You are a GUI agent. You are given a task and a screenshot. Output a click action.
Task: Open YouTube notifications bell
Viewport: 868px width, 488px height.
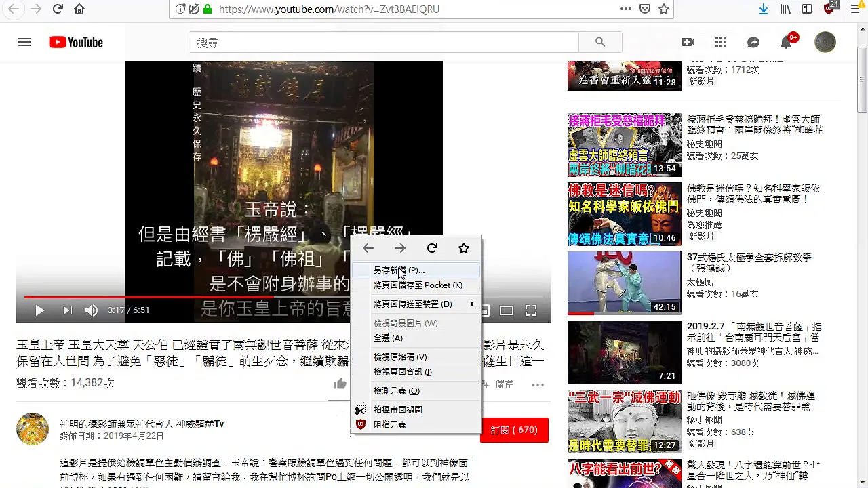[x=786, y=42]
